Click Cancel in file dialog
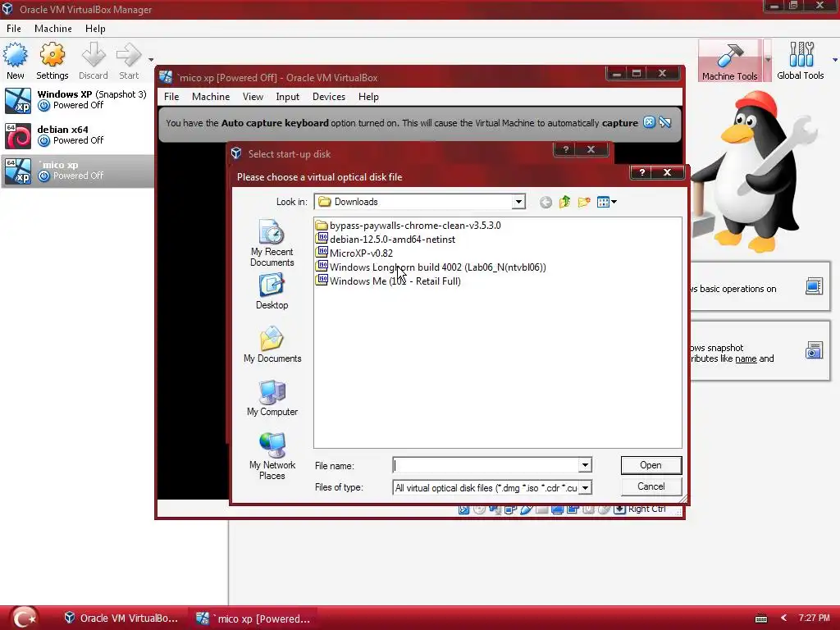Viewport: 840px width, 630px height. pyautogui.click(x=651, y=486)
